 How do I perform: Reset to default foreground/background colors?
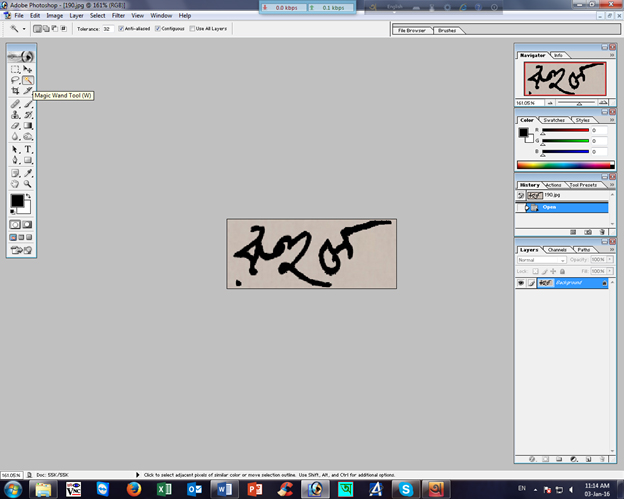[13, 211]
